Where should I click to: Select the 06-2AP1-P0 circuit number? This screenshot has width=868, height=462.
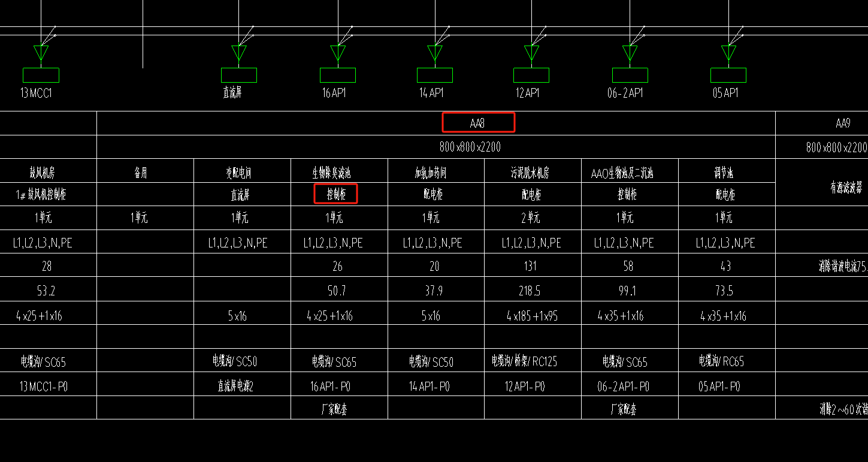pyautogui.click(x=624, y=386)
